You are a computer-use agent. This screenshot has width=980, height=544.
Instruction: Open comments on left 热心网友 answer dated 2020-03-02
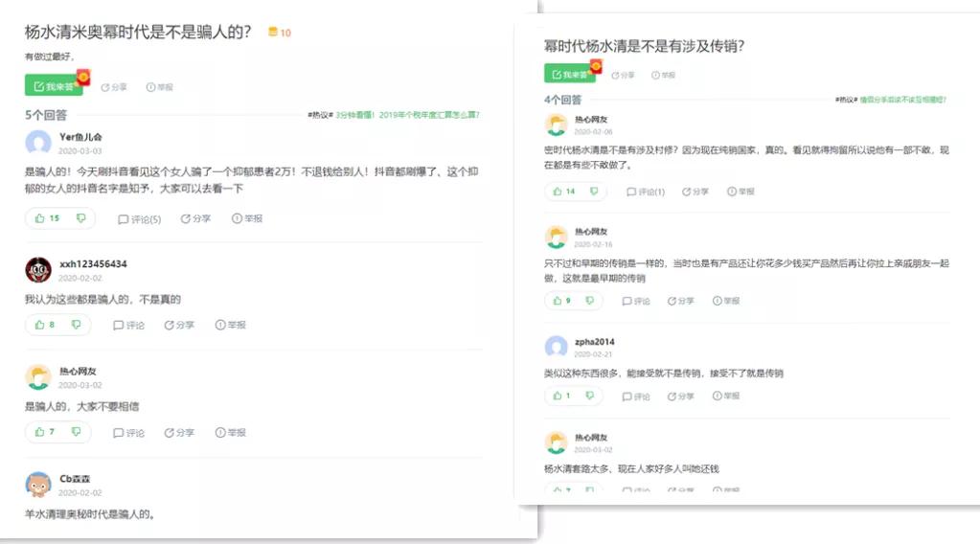point(128,433)
